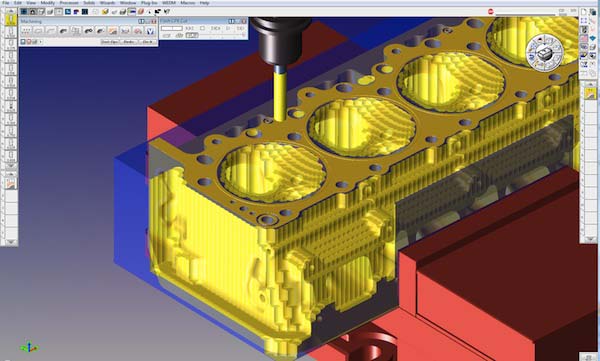Toggle the red square option in Machining palette
Screen dimensions: 600x361
pyautogui.click(x=29, y=42)
